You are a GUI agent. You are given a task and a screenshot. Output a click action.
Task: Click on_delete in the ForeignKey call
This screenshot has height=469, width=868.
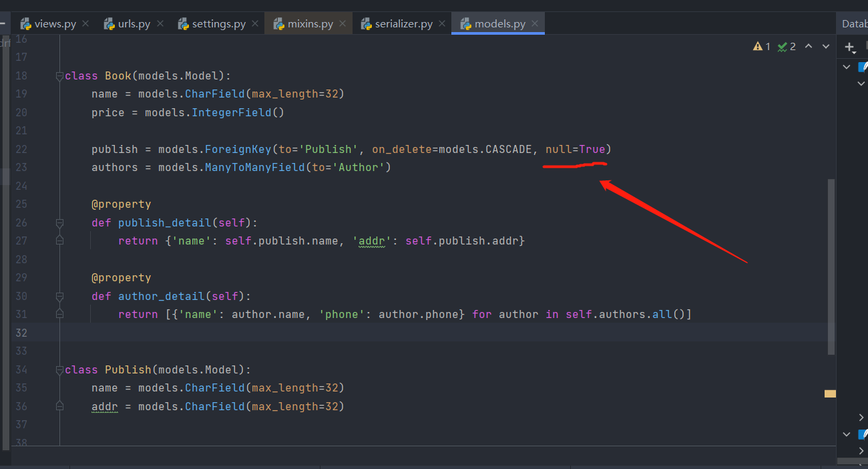coord(402,149)
